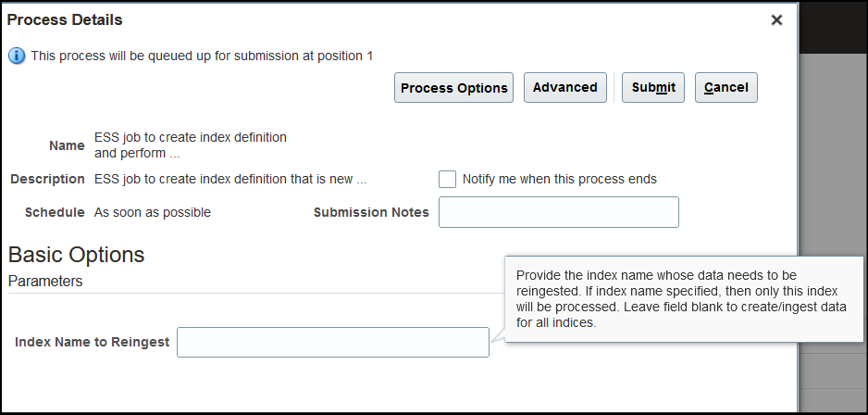Cancel the process submission
This screenshot has height=415, width=868.
(725, 87)
